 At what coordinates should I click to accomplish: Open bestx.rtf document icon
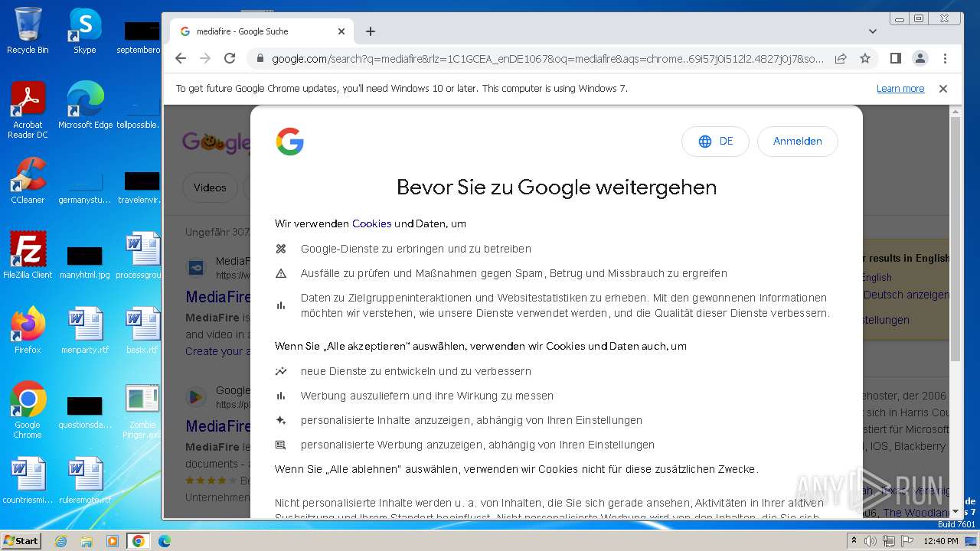(142, 330)
